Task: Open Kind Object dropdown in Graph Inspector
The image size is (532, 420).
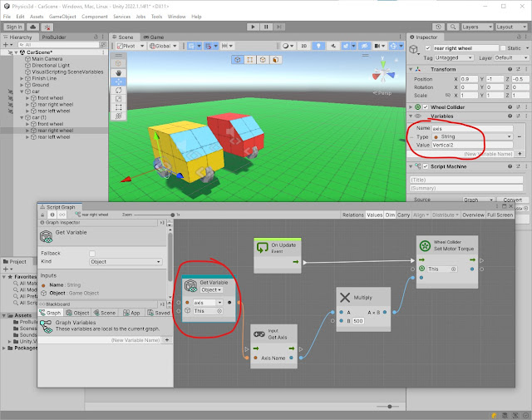Action: point(126,262)
